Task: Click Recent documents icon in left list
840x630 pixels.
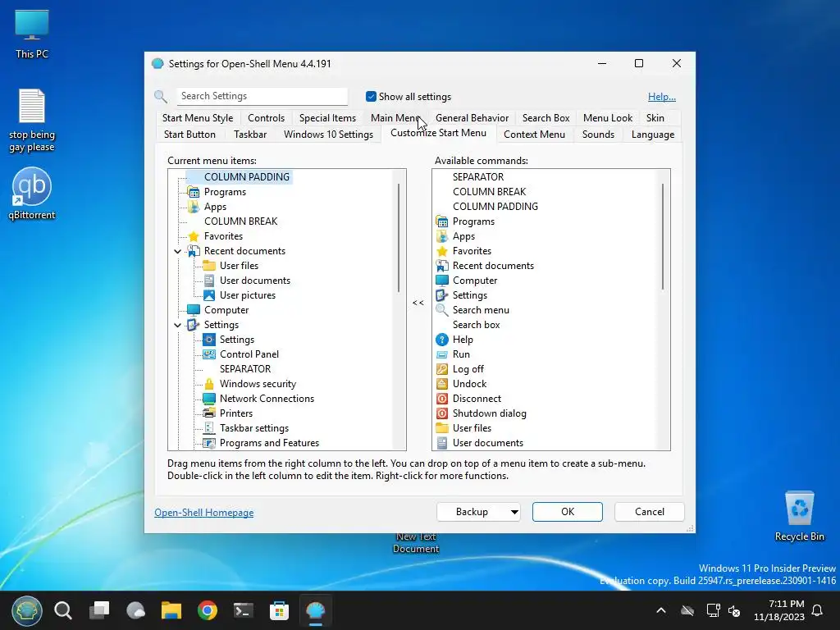Action: point(194,251)
